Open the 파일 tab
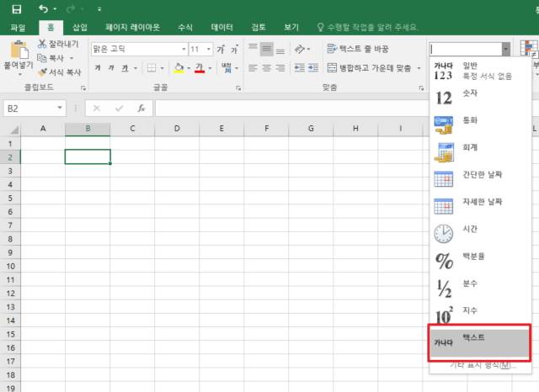Viewport: 539px width, 392px height. [18, 28]
